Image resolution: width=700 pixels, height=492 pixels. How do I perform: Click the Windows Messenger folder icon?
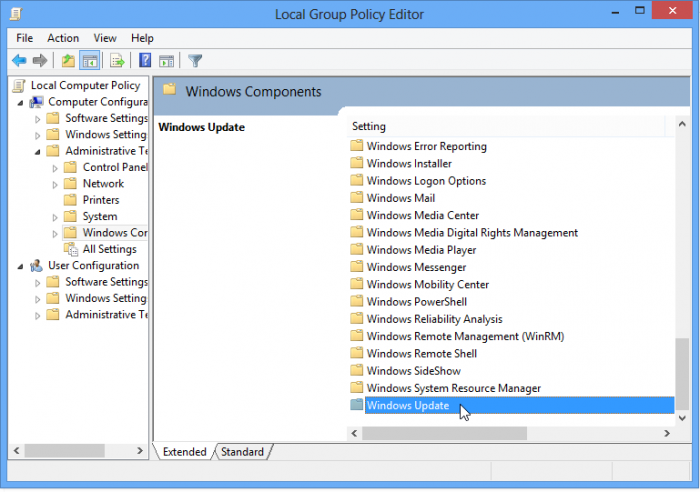(x=356, y=267)
